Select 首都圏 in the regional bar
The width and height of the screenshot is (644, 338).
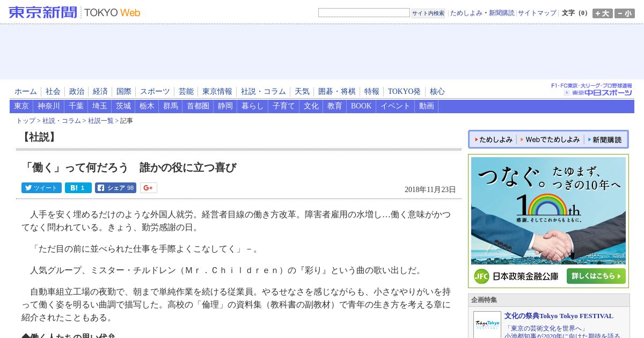pos(198,106)
